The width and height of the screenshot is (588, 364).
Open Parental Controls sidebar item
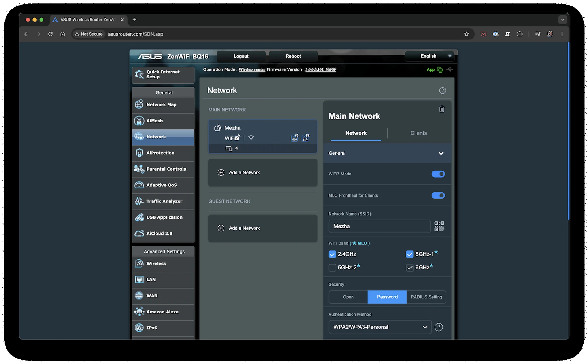coord(163,169)
